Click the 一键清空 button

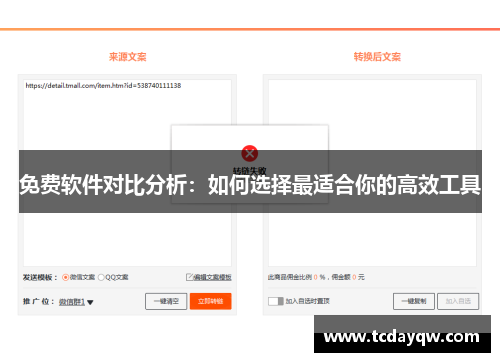[166, 301]
